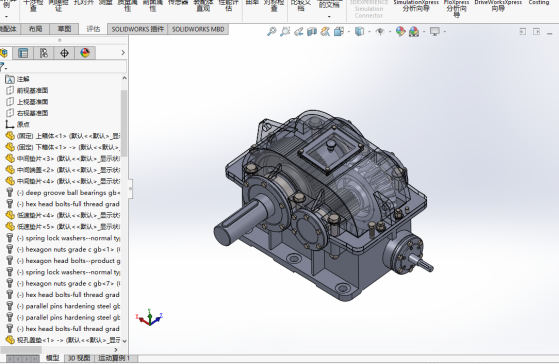Click the Zoom to Fit magnifier icon
Screen dimensions: 559x364
272,32
